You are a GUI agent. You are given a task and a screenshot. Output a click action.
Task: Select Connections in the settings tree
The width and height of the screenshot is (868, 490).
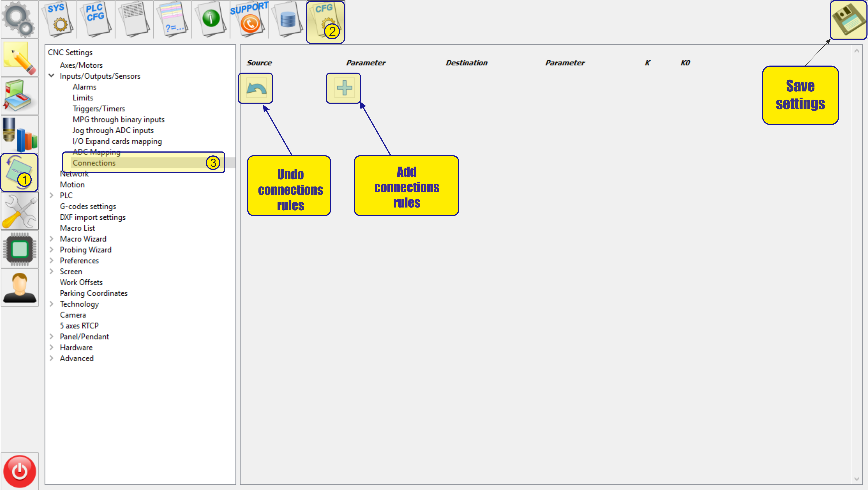pyautogui.click(x=94, y=163)
